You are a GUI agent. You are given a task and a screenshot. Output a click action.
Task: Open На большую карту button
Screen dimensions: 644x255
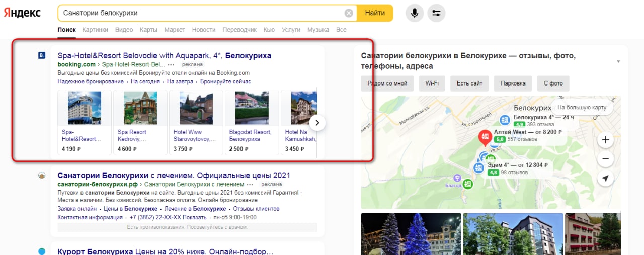(x=582, y=107)
